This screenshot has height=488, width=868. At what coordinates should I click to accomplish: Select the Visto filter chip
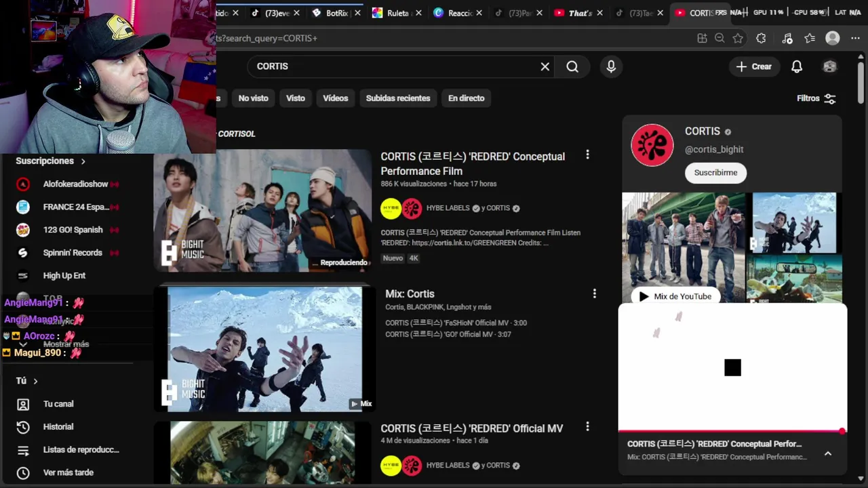(x=296, y=98)
